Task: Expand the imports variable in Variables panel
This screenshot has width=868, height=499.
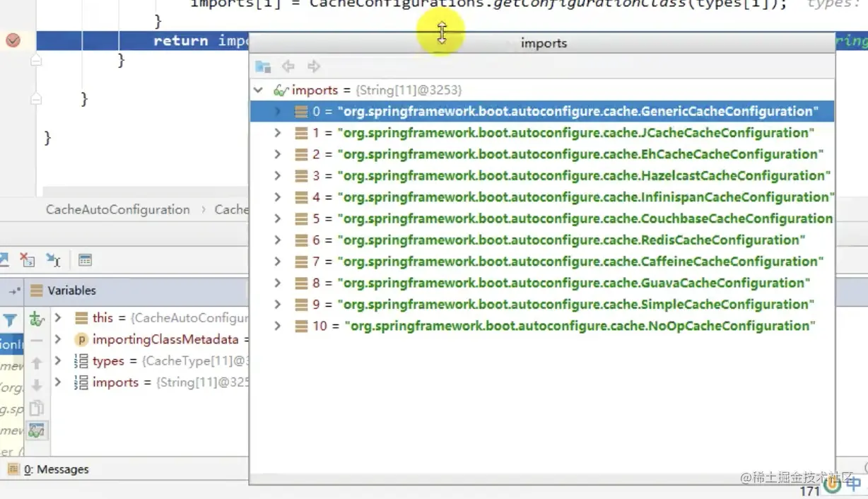Action: click(59, 382)
